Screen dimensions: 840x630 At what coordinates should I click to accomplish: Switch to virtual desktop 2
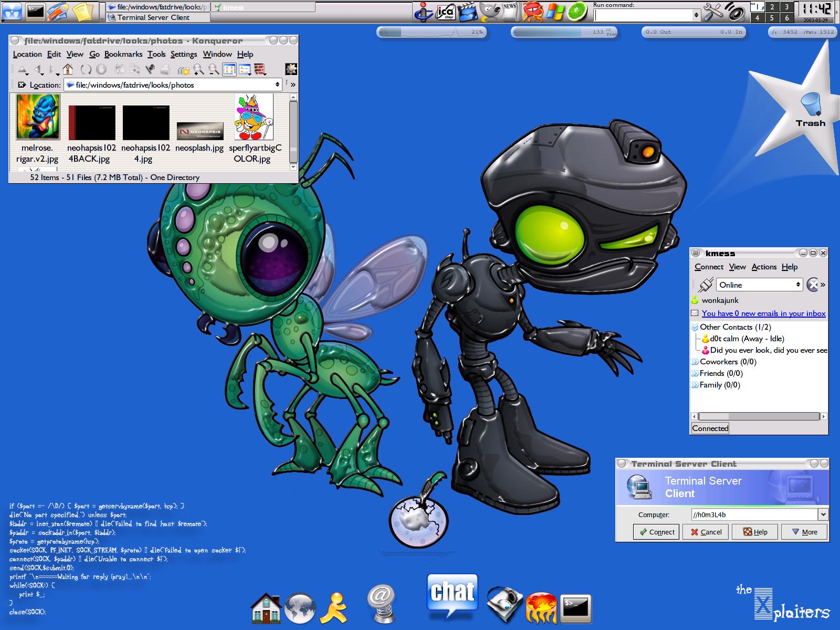coord(772,7)
